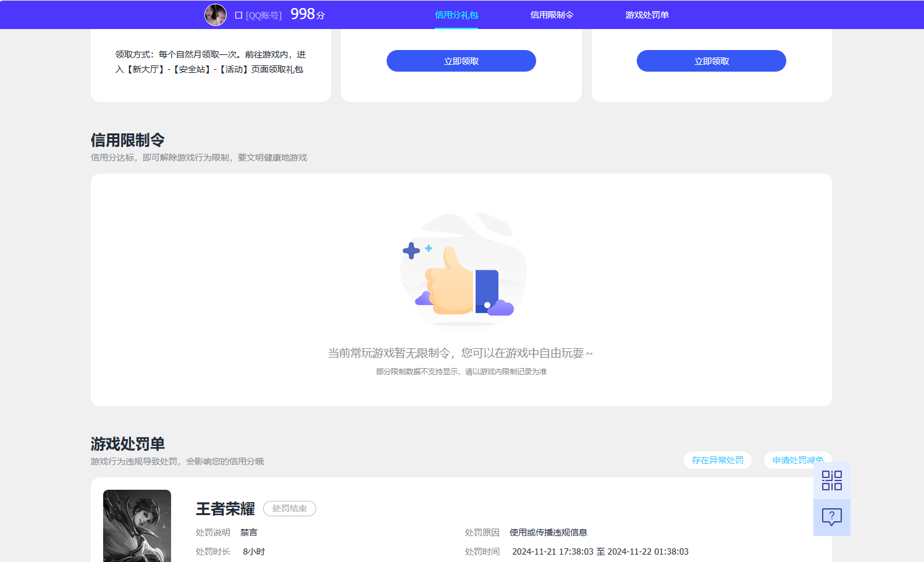Click the 游戏行为违规导致处罚 subtitle text
The height and width of the screenshot is (562, 924).
point(177,461)
